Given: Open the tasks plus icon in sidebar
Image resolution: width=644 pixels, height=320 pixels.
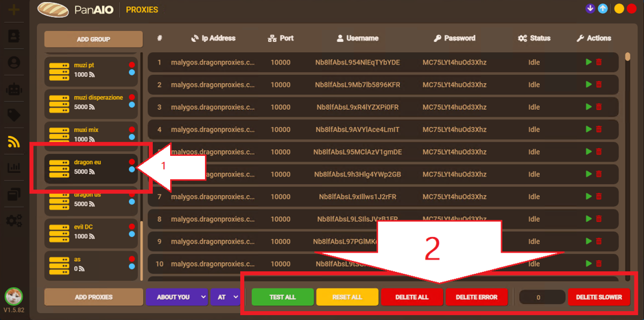Looking at the screenshot, I should (x=14, y=10).
